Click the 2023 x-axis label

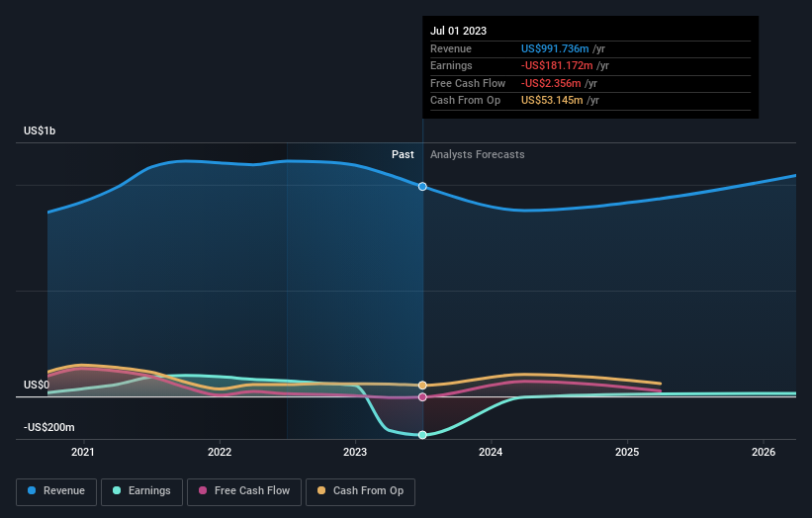click(355, 452)
